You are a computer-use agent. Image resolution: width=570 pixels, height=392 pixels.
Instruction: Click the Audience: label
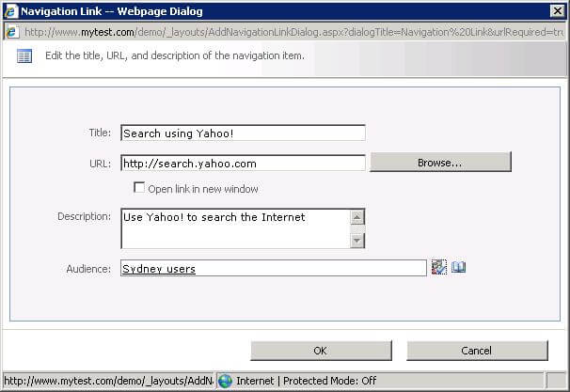[x=88, y=269]
